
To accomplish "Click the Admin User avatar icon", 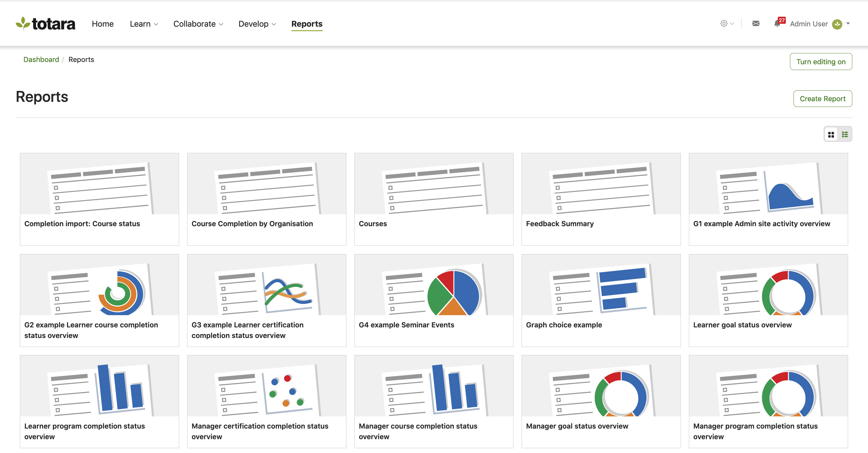I will tap(837, 24).
